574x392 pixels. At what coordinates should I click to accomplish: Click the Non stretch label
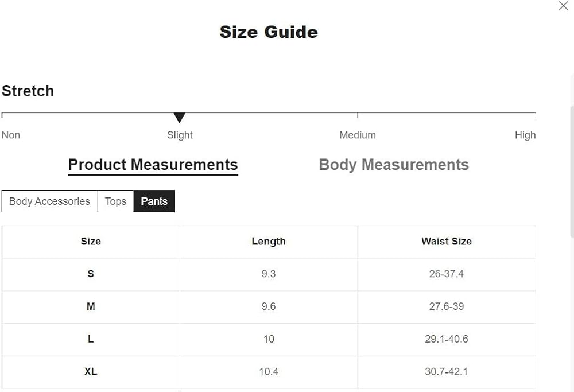pos(11,135)
